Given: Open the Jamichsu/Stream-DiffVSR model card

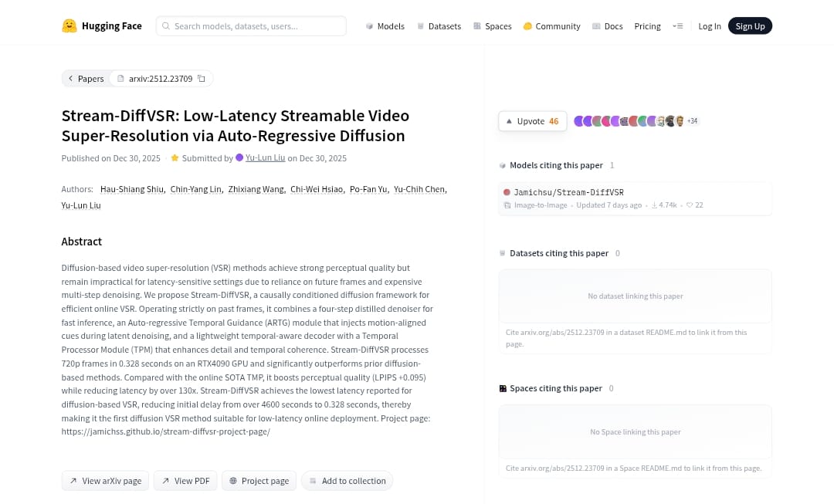Looking at the screenshot, I should 568,192.
